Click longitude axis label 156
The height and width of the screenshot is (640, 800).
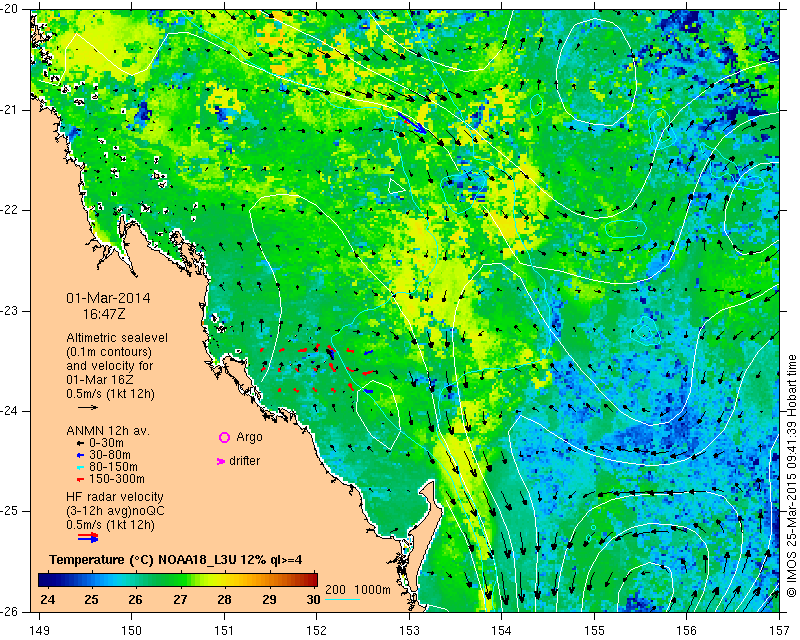click(x=687, y=631)
